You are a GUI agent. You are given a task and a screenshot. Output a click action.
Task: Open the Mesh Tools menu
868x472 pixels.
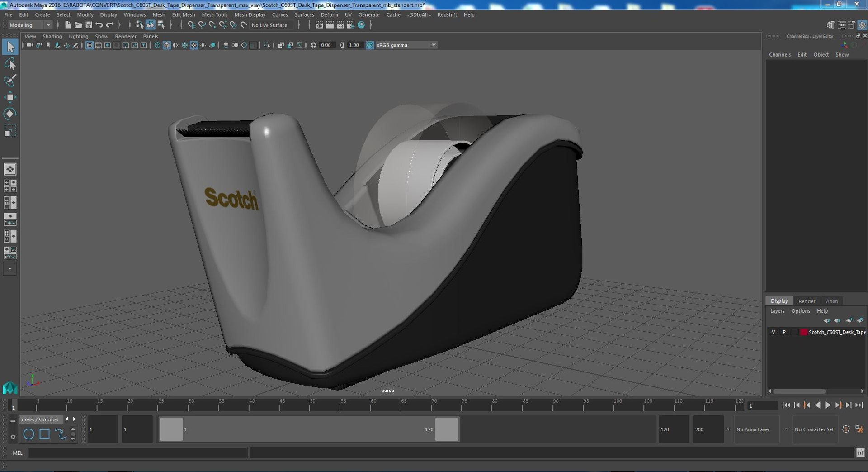pos(214,14)
